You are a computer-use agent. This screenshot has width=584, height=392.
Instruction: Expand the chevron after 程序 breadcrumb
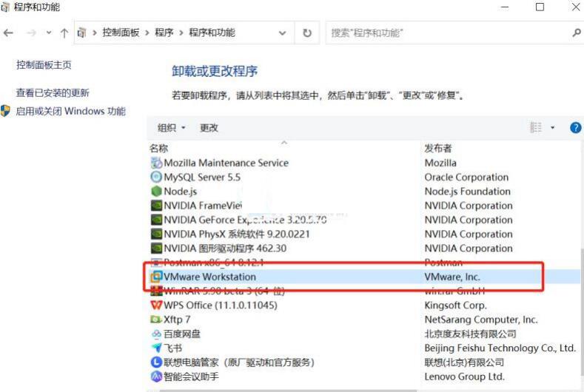(x=181, y=33)
